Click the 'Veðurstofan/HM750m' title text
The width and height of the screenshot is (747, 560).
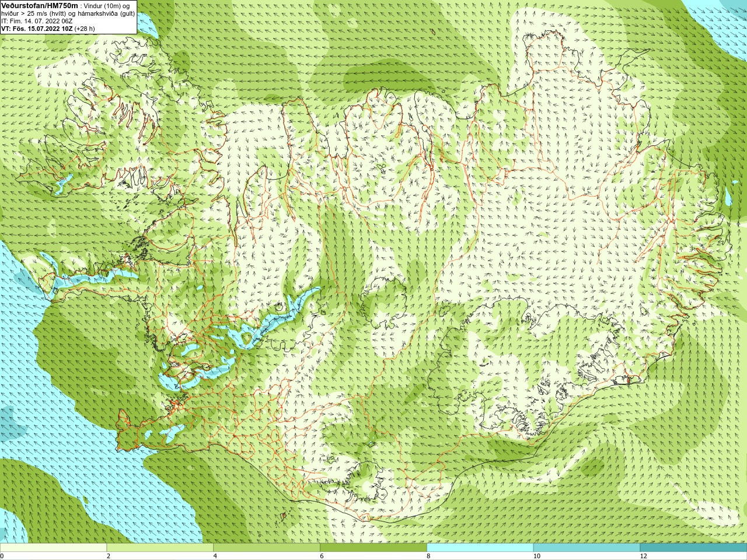[40, 5]
